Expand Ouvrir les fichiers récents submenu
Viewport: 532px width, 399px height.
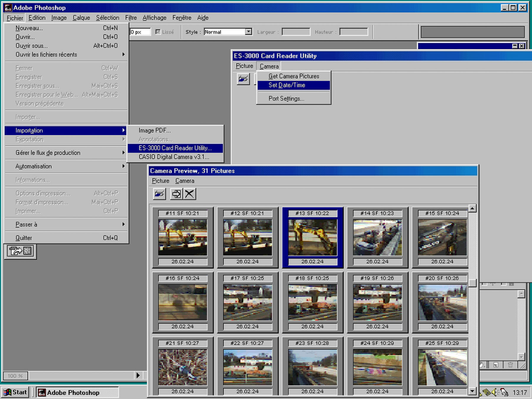pos(66,54)
